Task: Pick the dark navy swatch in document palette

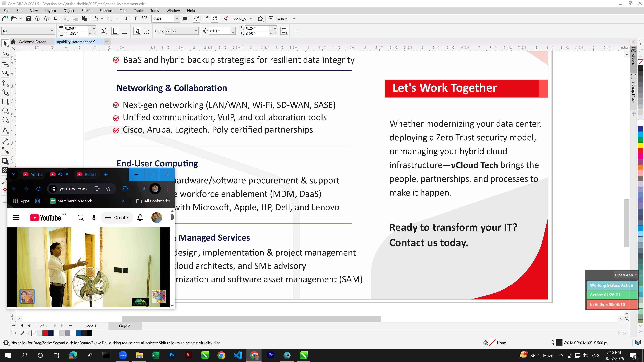Action: click(51, 333)
